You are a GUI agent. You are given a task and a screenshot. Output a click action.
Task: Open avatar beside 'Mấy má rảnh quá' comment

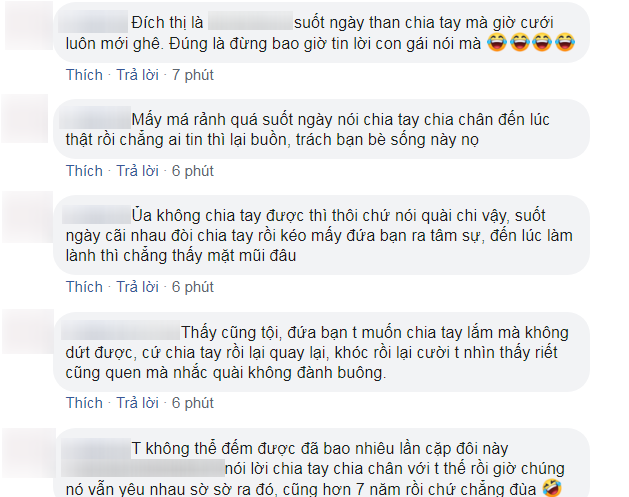[x=25, y=119]
